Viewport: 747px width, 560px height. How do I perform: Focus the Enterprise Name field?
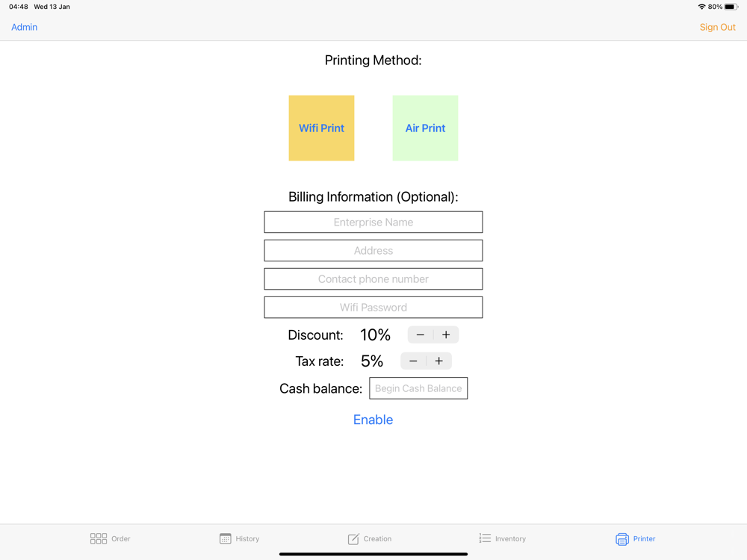point(373,222)
